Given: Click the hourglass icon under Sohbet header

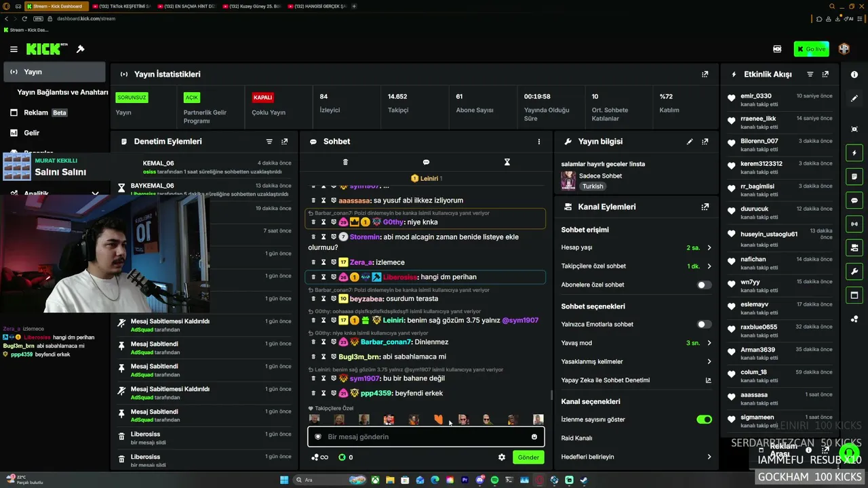Looking at the screenshot, I should pos(507,162).
